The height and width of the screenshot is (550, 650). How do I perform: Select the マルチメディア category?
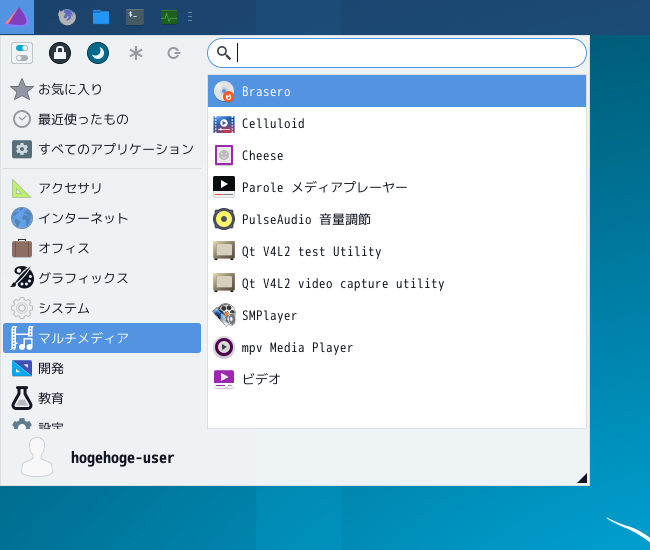(x=102, y=338)
